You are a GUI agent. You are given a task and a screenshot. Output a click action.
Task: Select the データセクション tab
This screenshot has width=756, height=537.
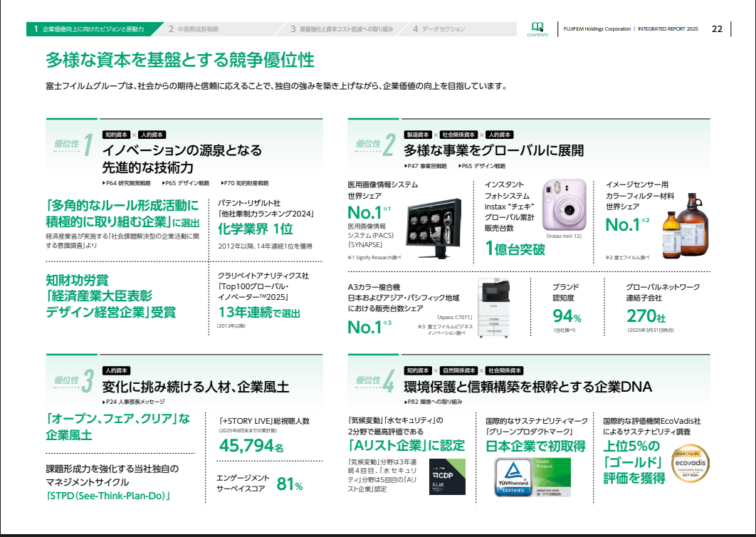[x=439, y=29]
